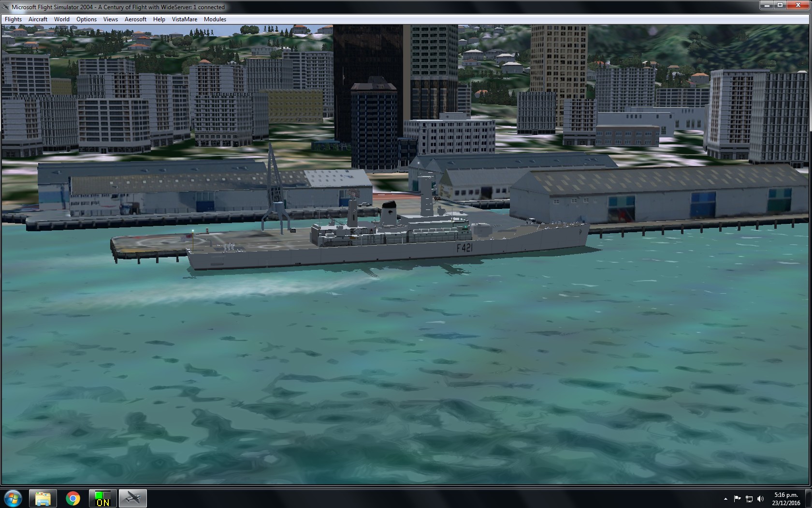Open the Views menu
Screen dimensions: 812x508
110,19
